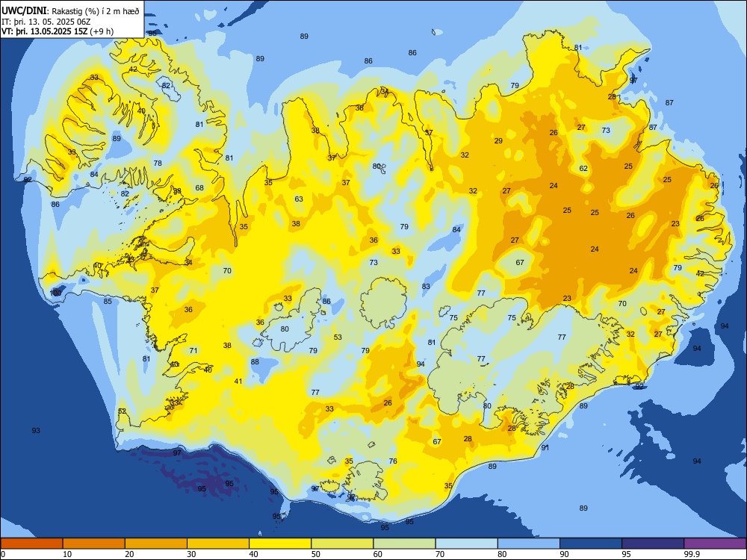Click the '(+9 h)' forecast offset text
The image size is (747, 560).
pos(102,31)
